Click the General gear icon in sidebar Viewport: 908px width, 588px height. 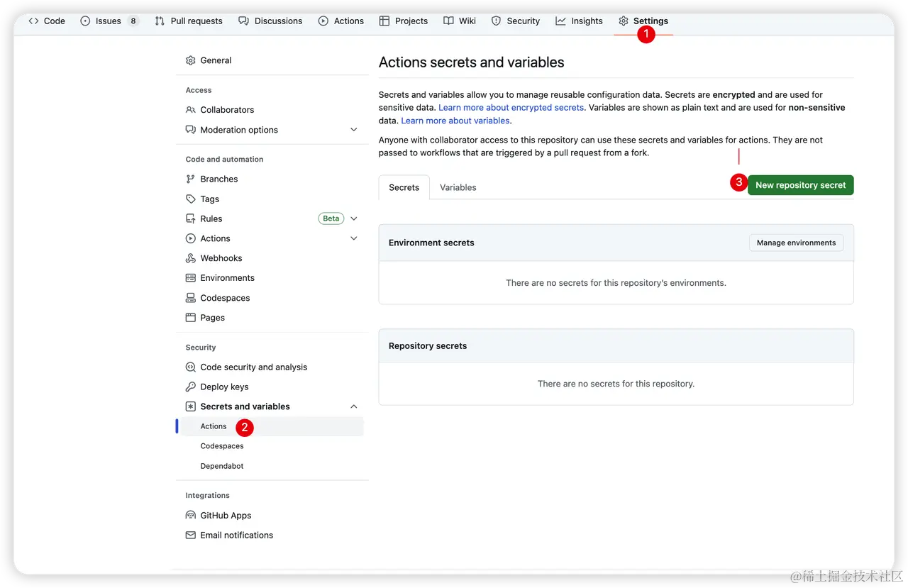[x=190, y=60]
